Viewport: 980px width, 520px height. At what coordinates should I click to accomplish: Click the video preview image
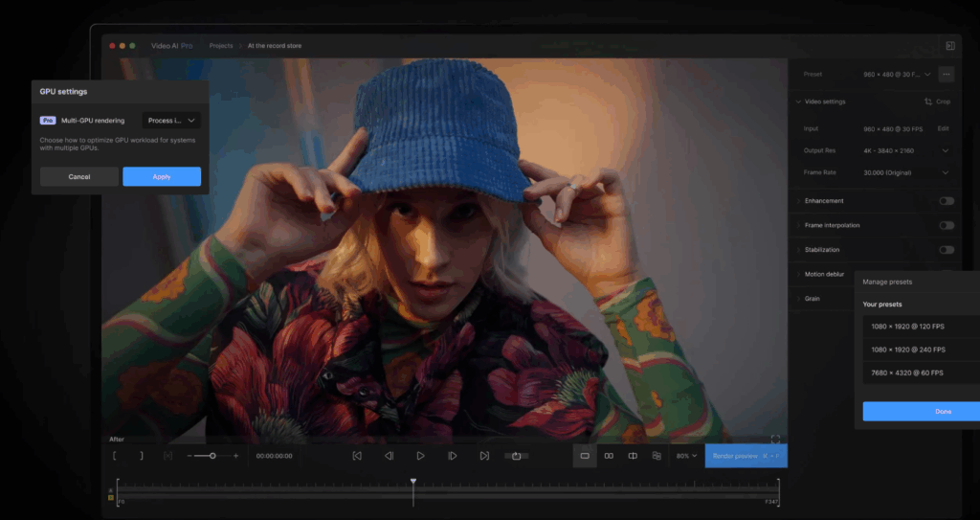click(x=444, y=250)
